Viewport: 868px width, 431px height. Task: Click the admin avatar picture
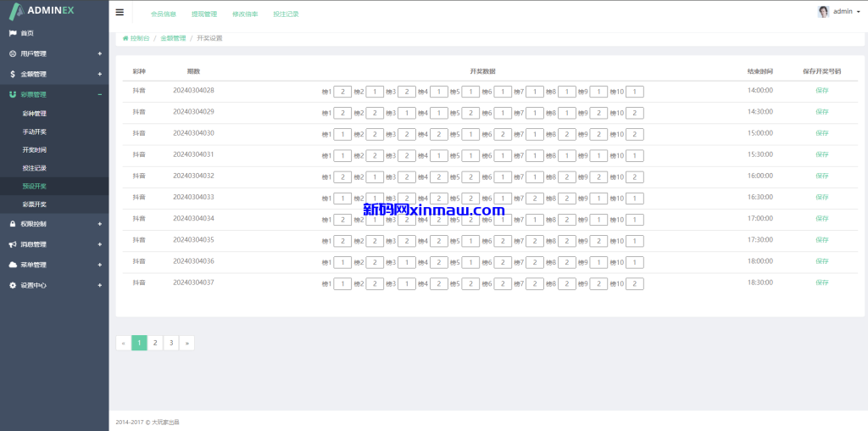coord(823,12)
